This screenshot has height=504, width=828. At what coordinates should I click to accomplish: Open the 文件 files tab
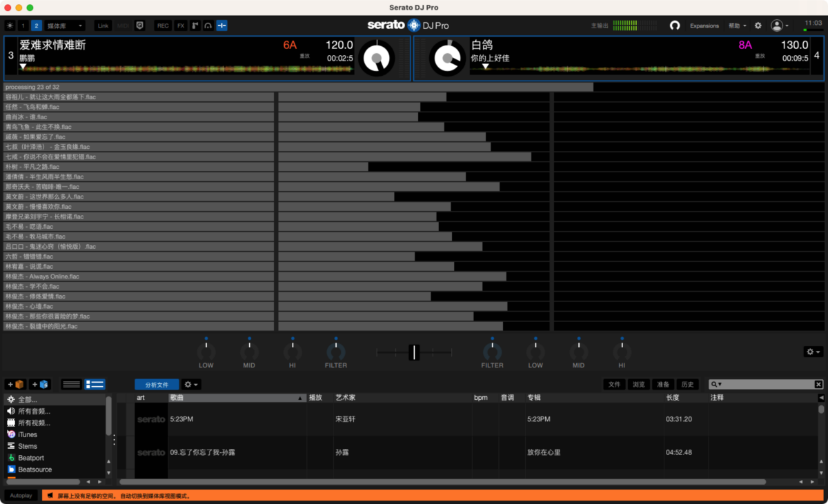point(615,385)
